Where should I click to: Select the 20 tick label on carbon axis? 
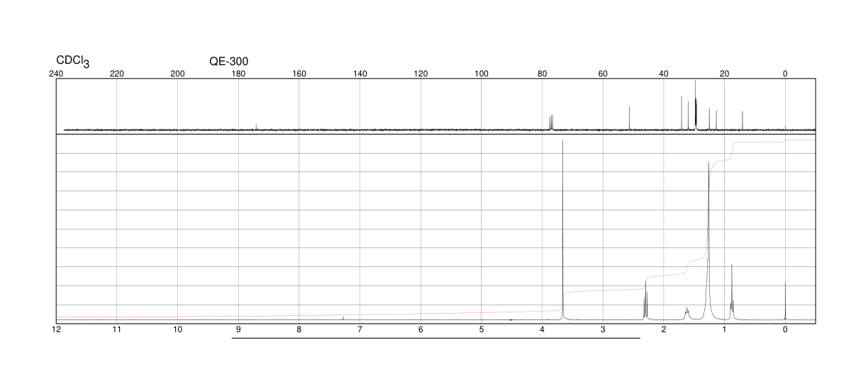724,74
